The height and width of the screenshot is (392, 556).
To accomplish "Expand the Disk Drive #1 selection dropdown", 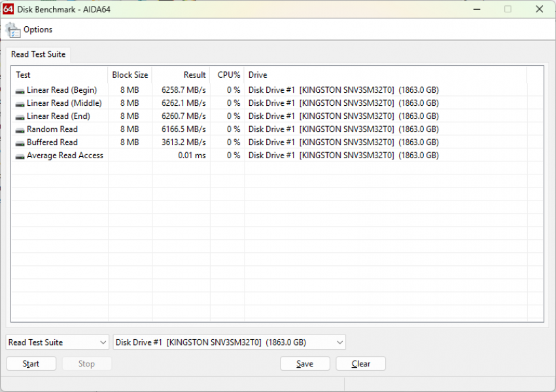I will pos(229,342).
